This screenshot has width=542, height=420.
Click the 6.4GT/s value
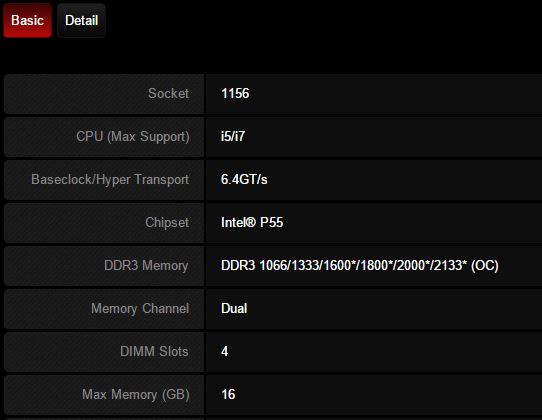pyautogui.click(x=244, y=179)
